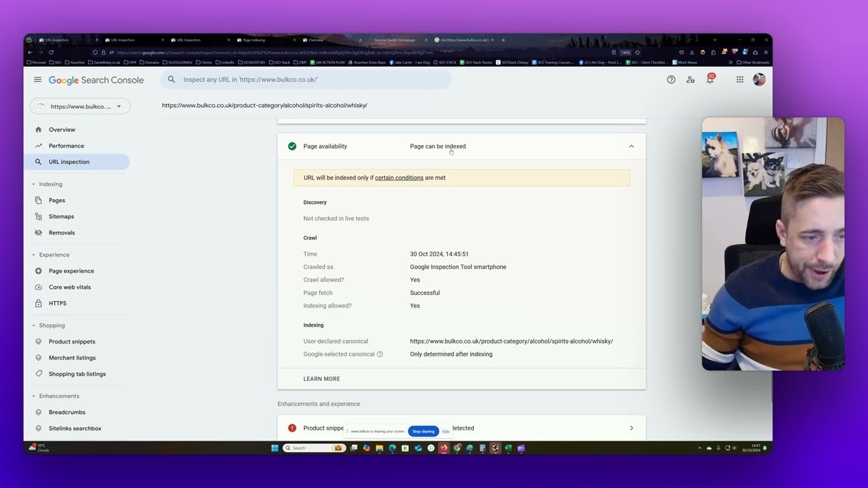Open the Windows Start button

(275, 447)
